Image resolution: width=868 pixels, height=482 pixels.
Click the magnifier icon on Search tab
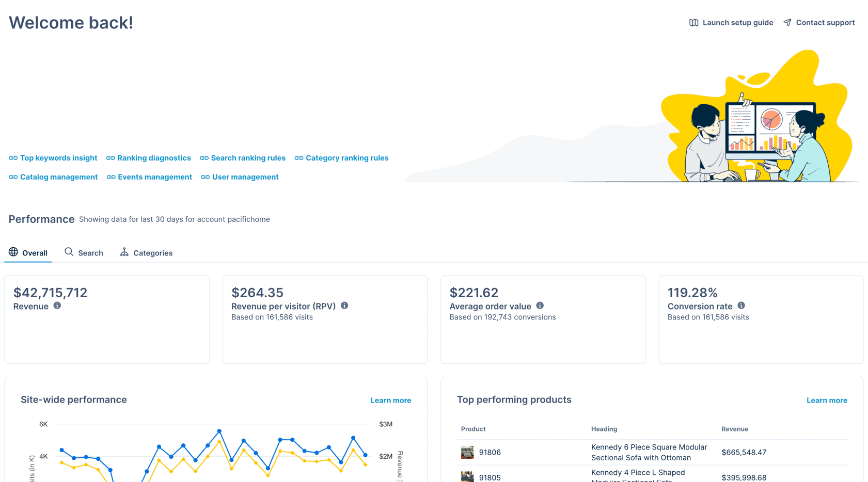pos(69,252)
